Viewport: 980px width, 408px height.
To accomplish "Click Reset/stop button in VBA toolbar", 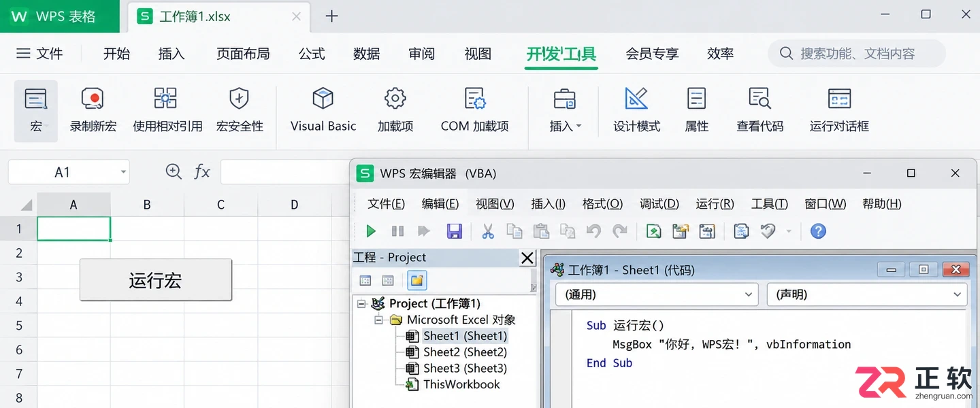I will [424, 231].
